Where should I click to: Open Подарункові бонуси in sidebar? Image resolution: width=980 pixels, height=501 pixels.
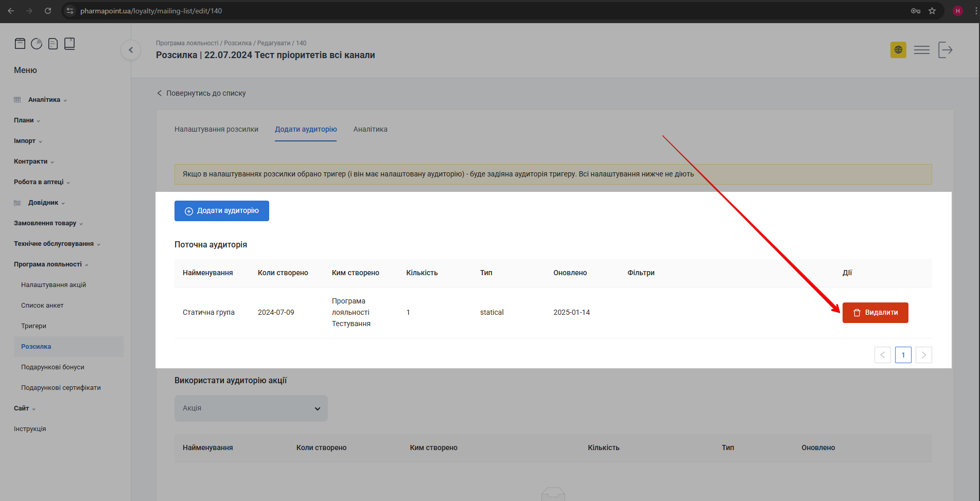(x=52, y=367)
